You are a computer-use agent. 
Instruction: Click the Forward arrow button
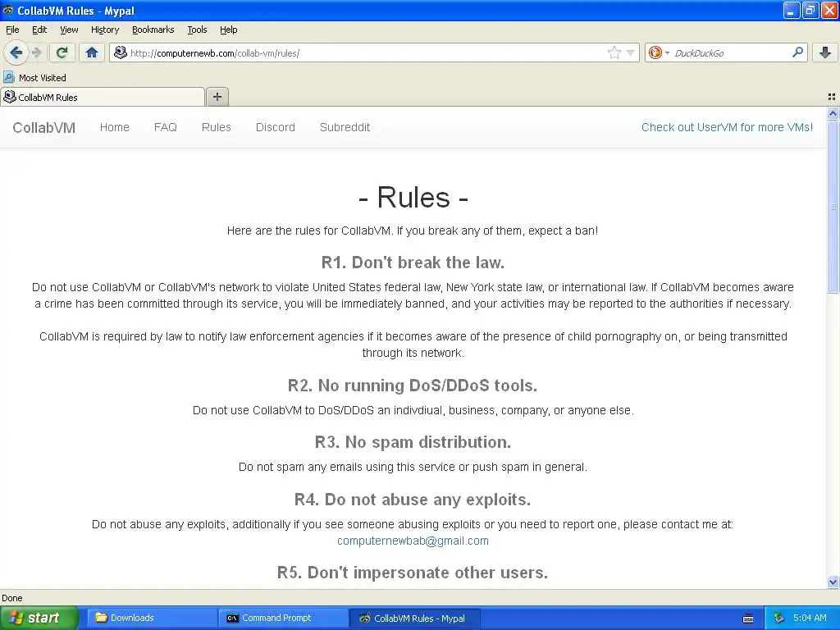tap(36, 52)
